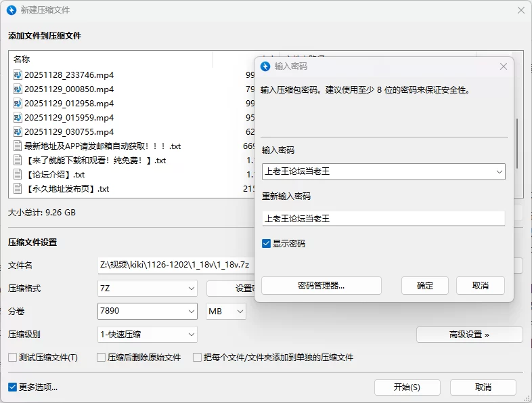This screenshot has width=532, height=403.
Task: Click the 20251128_233746.mp4 file icon
Action: click(x=18, y=75)
